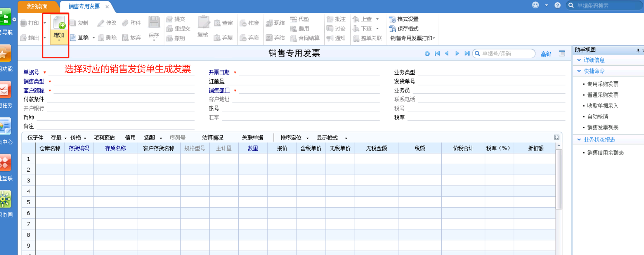Open the 增加 dropdown arrow
The width and height of the screenshot is (644, 255).
point(59,41)
